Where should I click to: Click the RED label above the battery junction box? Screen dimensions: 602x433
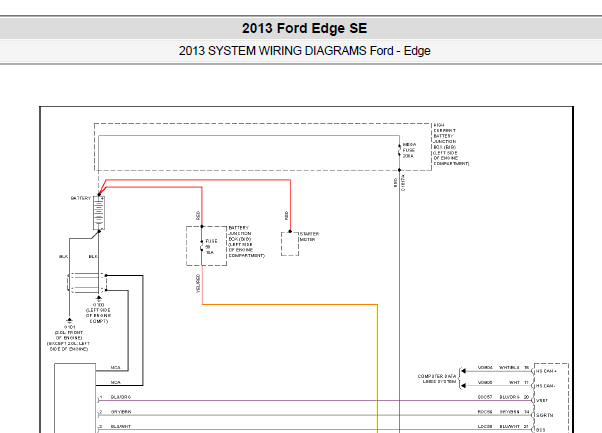pyautogui.click(x=198, y=215)
